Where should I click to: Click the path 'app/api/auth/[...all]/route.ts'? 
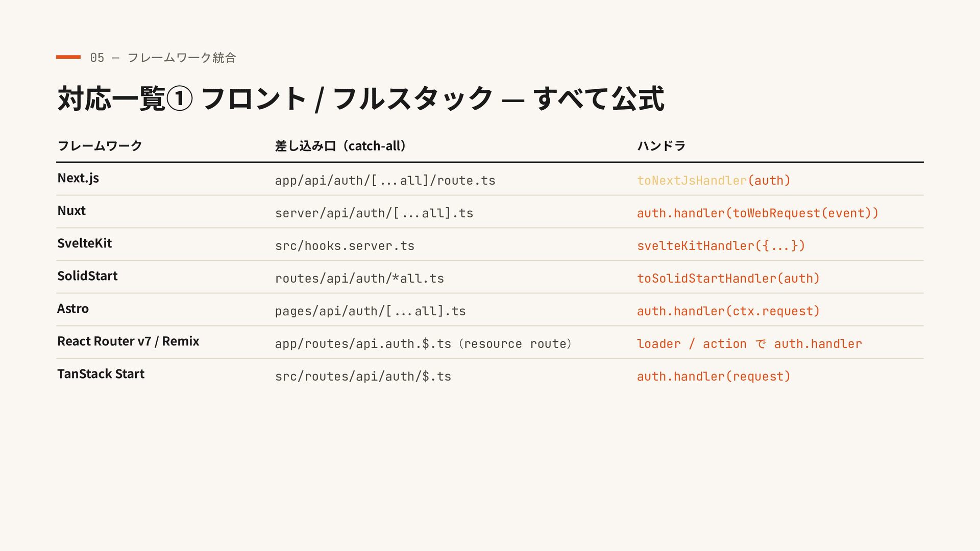(x=385, y=181)
